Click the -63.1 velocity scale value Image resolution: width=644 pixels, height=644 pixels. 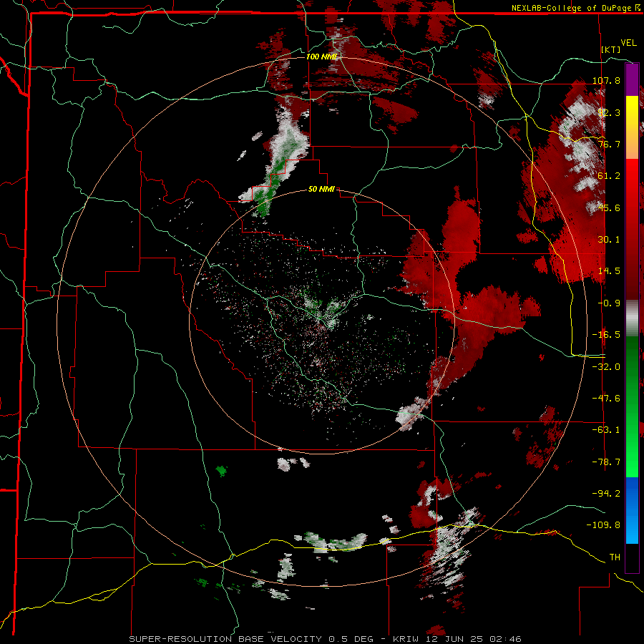(x=606, y=430)
